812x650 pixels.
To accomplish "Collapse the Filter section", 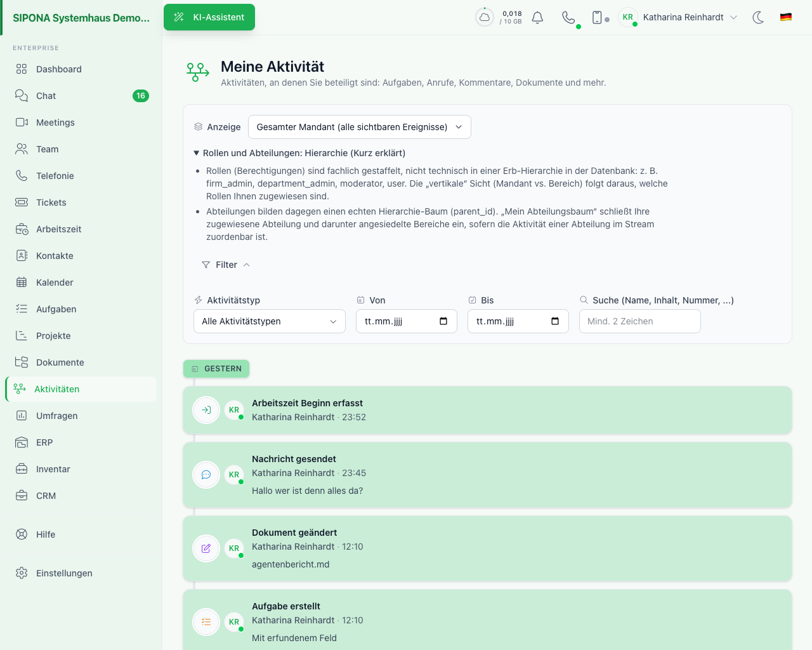I will click(226, 265).
